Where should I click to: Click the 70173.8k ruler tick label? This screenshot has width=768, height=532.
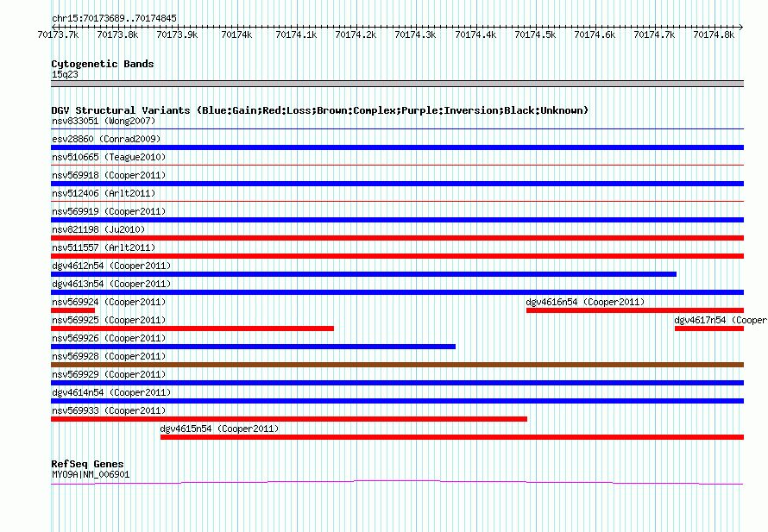click(117, 34)
